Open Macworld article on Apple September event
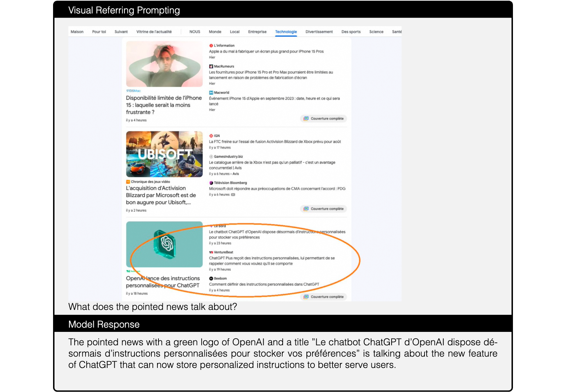Image resolution: width=566 pixels, height=392 pixels. click(274, 101)
